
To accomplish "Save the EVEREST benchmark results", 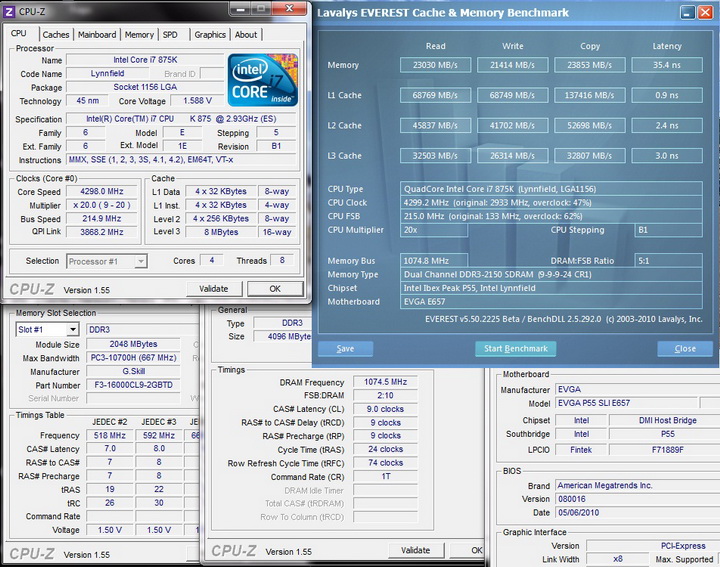I will coord(345,349).
